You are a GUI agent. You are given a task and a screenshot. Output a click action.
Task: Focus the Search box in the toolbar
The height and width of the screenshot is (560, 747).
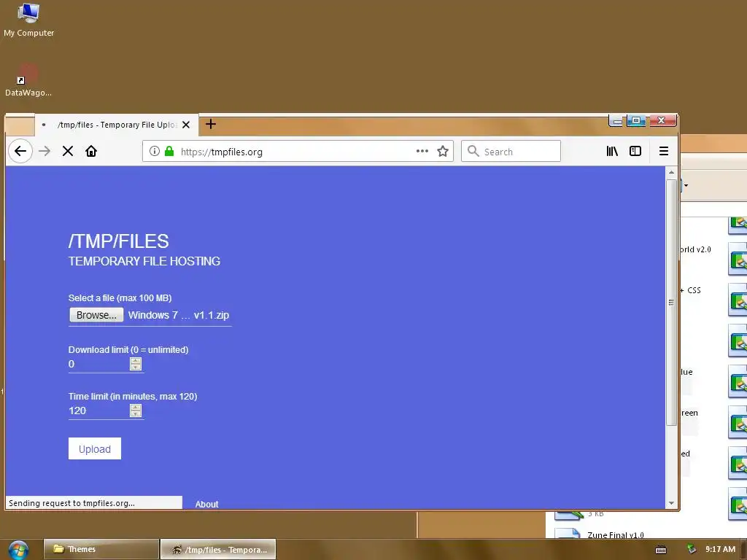click(511, 152)
